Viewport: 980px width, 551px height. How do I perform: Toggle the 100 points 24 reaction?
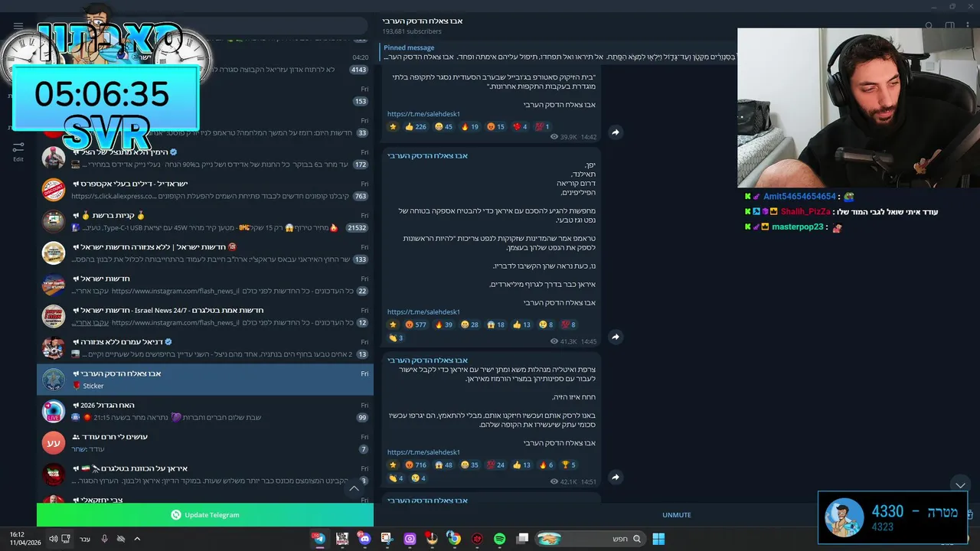click(x=496, y=465)
